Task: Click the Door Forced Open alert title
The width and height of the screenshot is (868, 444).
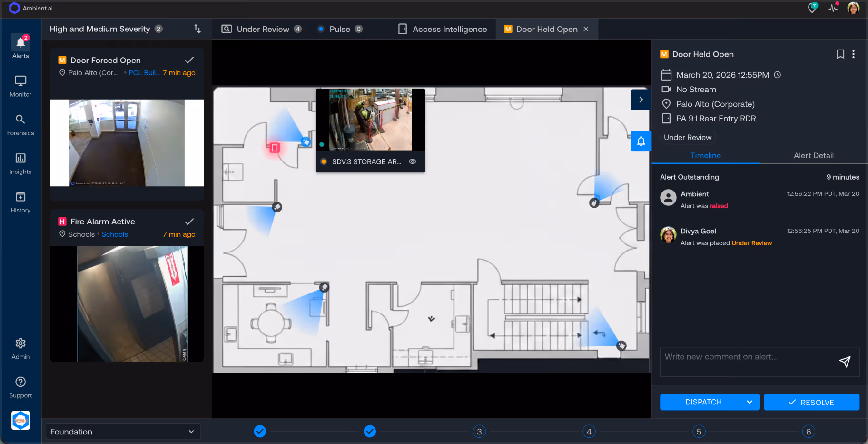Action: [x=106, y=60]
